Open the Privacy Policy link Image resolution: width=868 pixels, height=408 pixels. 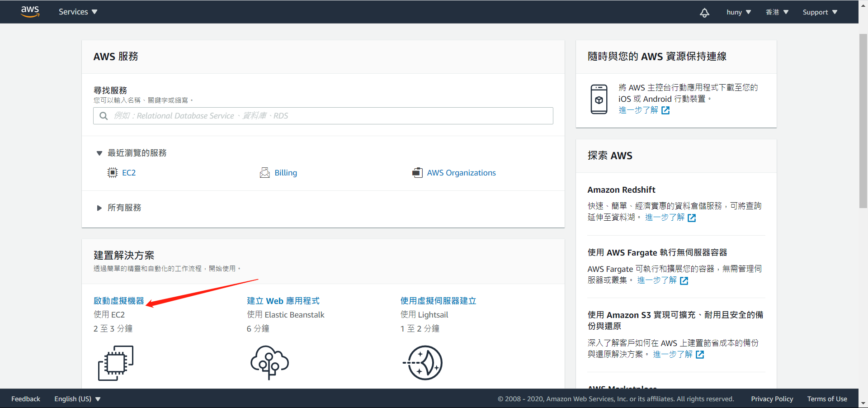coord(772,399)
